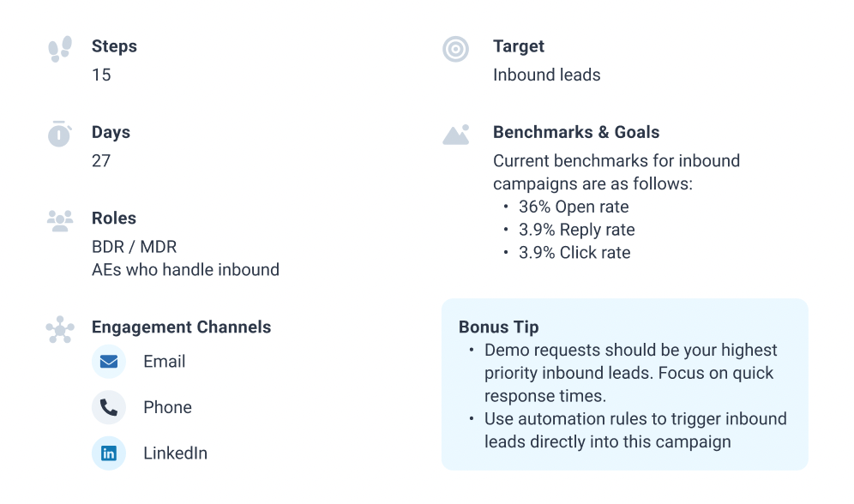The height and width of the screenshot is (504, 854).
Task: Click the 3.9% Click rate bullet
Action: pyautogui.click(x=574, y=253)
